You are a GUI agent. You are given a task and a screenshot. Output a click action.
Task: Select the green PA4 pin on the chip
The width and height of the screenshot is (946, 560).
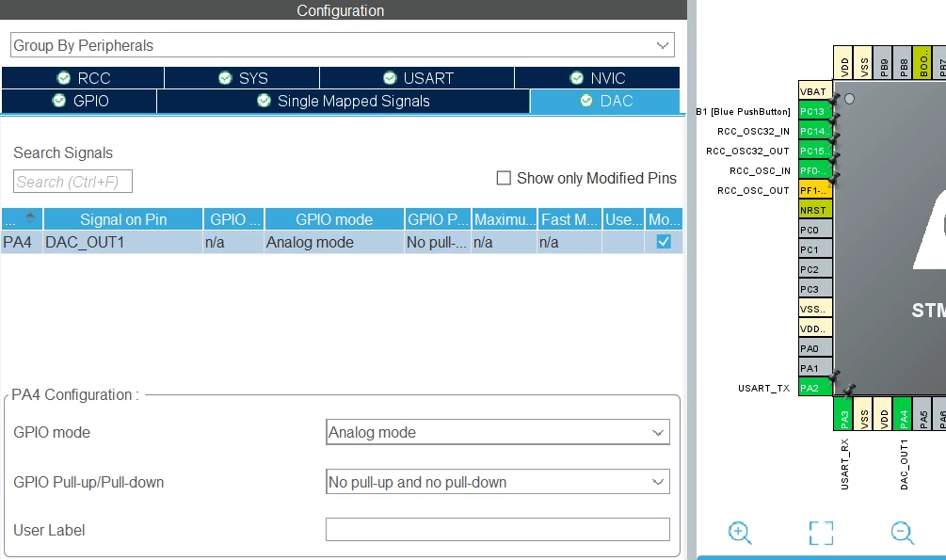903,414
